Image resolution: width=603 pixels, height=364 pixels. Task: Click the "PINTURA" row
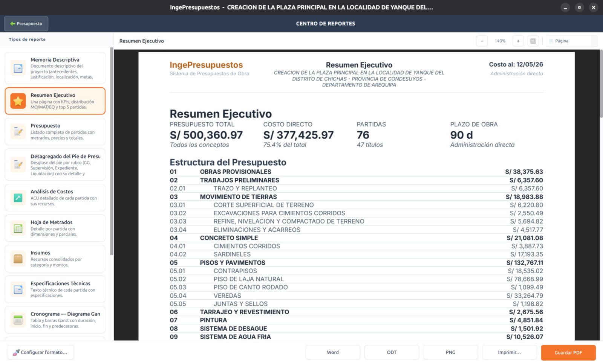coord(357,320)
